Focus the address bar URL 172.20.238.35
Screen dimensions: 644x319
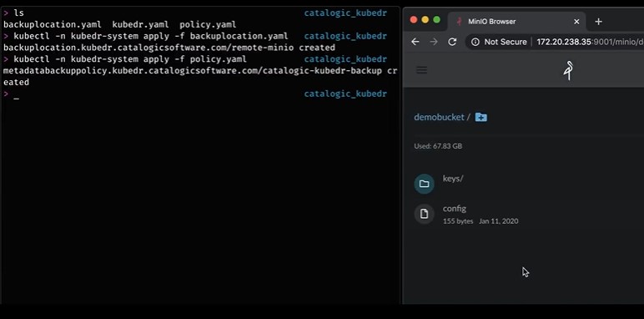tap(590, 42)
